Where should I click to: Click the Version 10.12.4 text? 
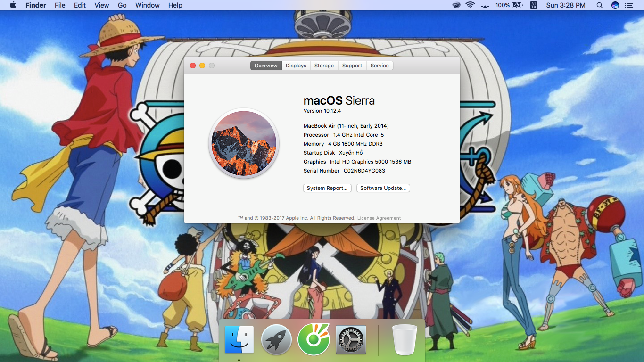click(x=322, y=111)
